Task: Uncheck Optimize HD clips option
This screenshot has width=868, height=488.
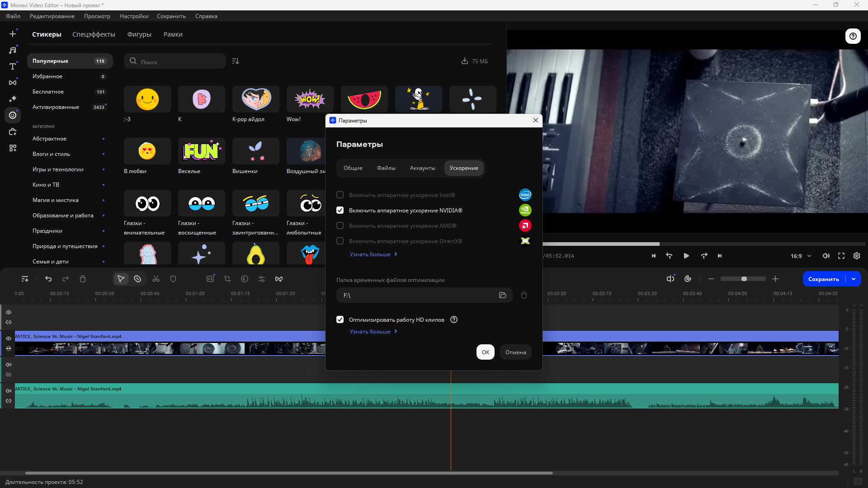Action: (x=340, y=319)
